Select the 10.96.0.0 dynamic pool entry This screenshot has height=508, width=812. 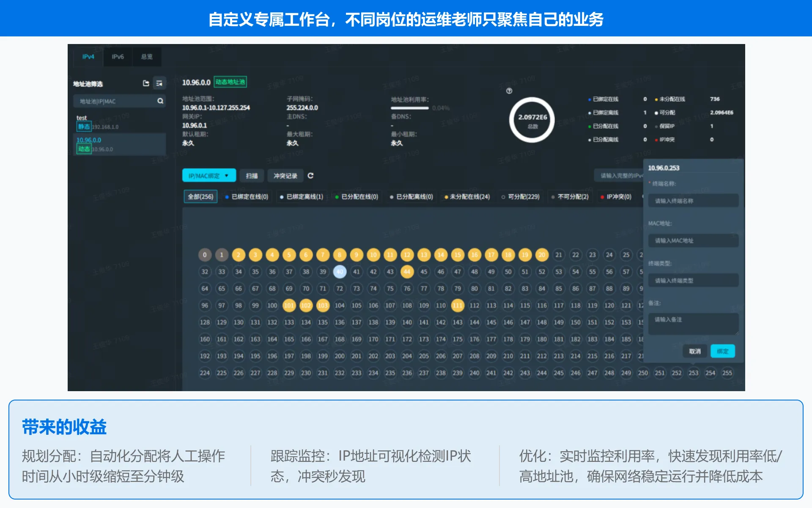[120, 144]
